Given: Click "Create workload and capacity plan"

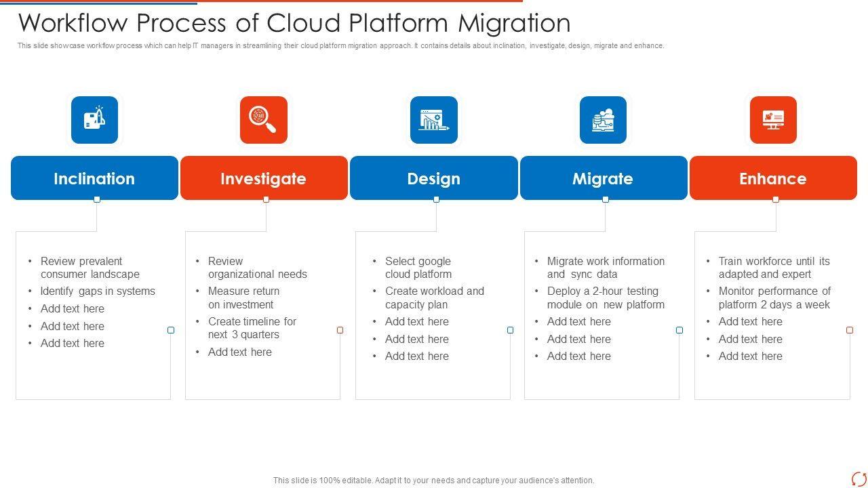Looking at the screenshot, I should coord(435,298).
